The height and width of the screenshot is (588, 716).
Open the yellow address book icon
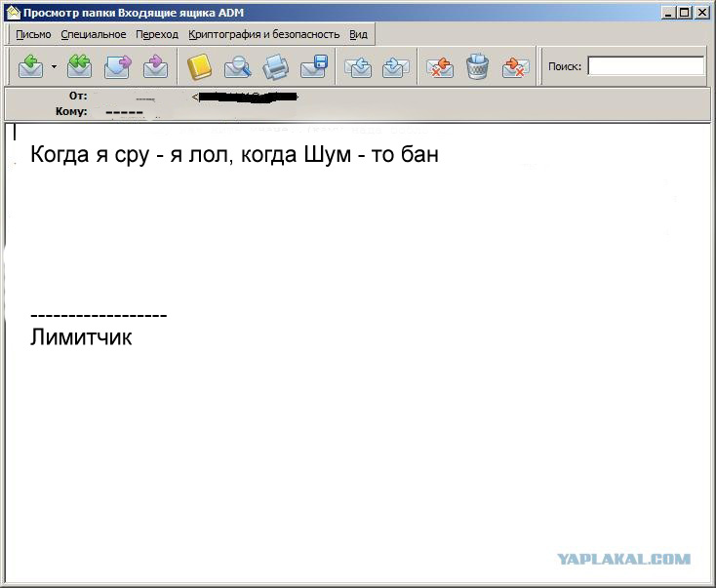pos(199,66)
